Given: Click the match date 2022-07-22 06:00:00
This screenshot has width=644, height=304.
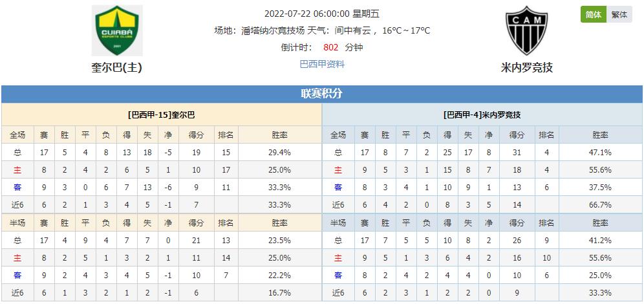Looking at the screenshot, I should click(306, 14).
